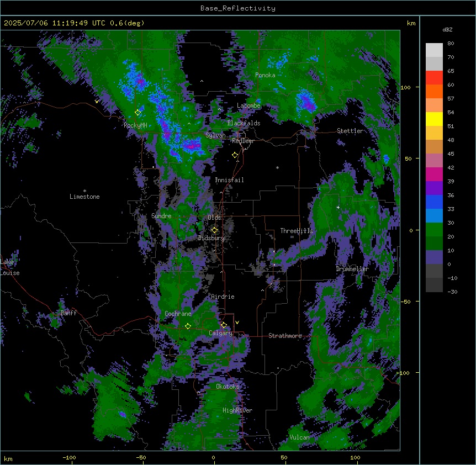Click the -100 tick on bottom km axis
This screenshot has width=476, height=465.
(69, 457)
